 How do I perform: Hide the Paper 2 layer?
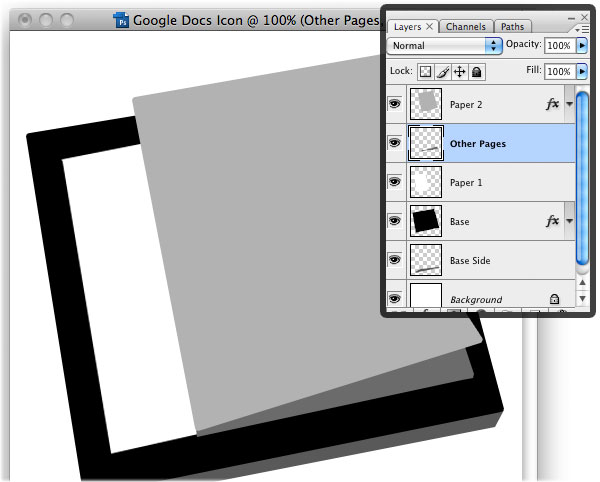395,104
